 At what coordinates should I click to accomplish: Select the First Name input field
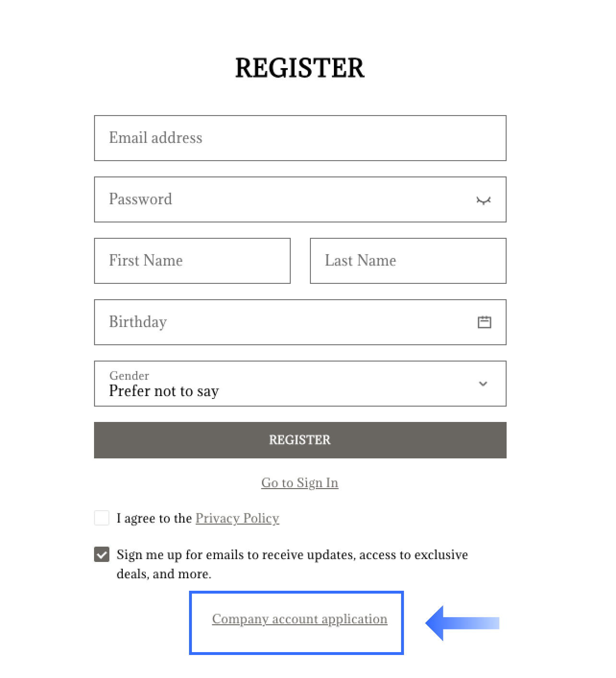[192, 260]
